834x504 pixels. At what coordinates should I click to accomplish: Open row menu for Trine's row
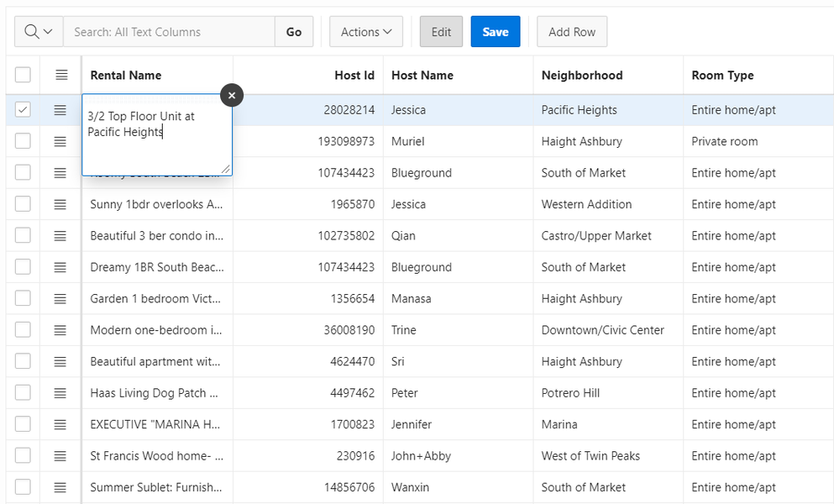(60, 330)
